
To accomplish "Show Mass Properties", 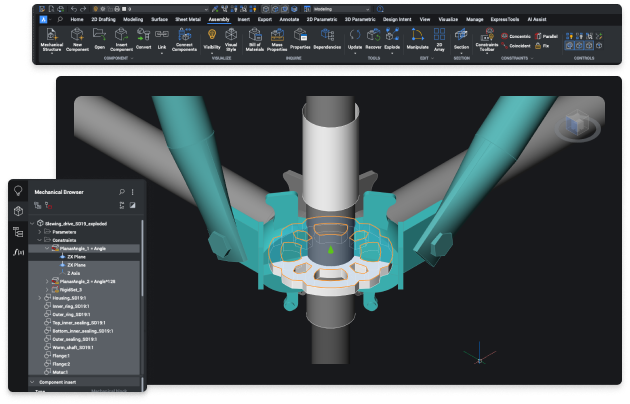I will coord(277,39).
